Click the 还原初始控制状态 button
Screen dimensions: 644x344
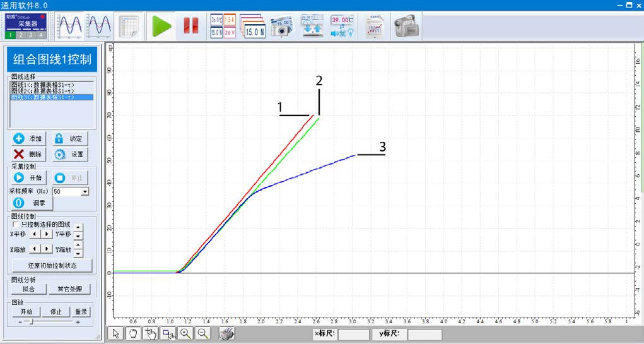[x=52, y=265]
